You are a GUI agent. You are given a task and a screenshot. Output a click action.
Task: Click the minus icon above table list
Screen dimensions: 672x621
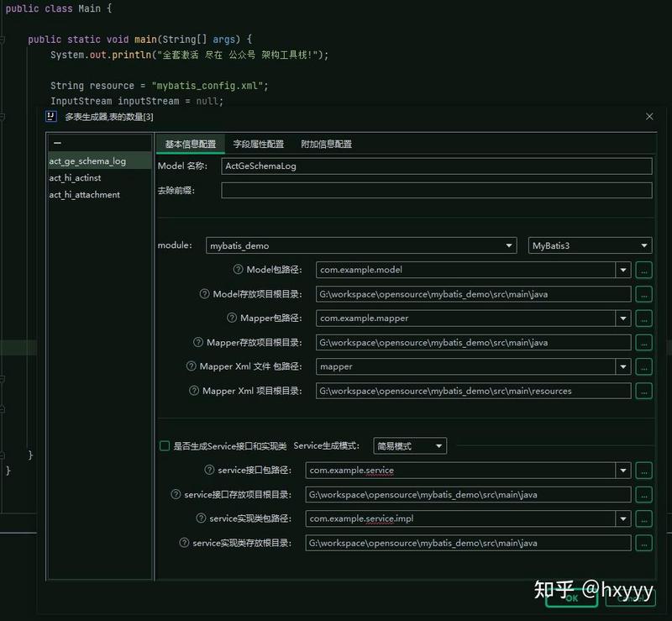[57, 144]
